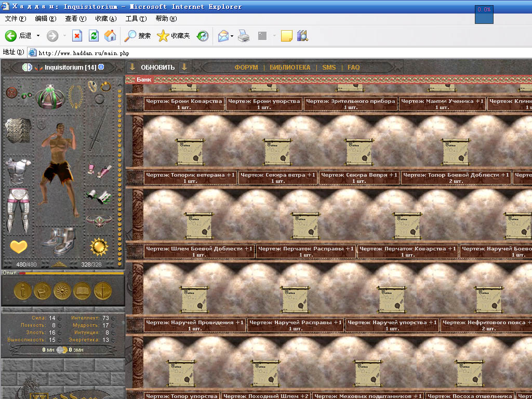The width and height of the screenshot is (532, 399).
Task: Click the Опыт experience progress bar
Action: tap(71, 273)
